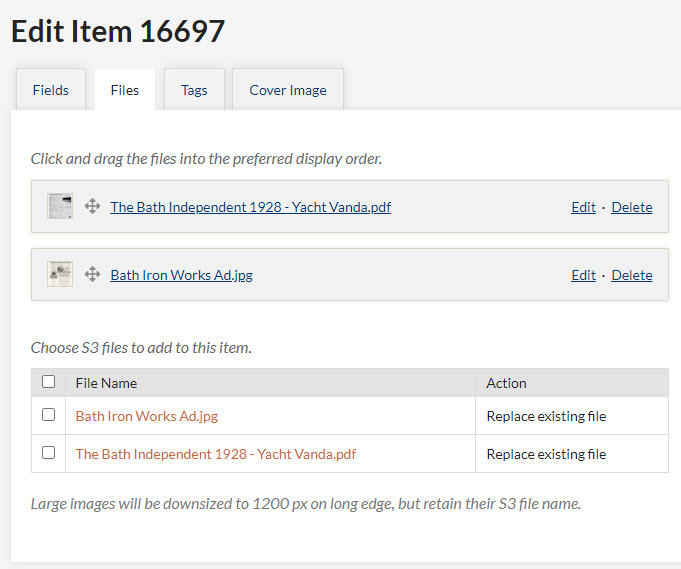
Task: Click S3 file name The Bath Independent 1928 - Yacht Vanda.pdf
Action: pos(216,454)
